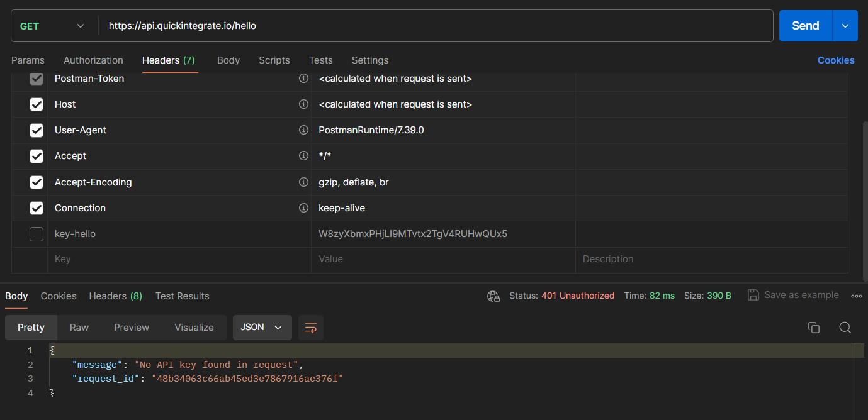Click the Accept header */* value

(325, 156)
